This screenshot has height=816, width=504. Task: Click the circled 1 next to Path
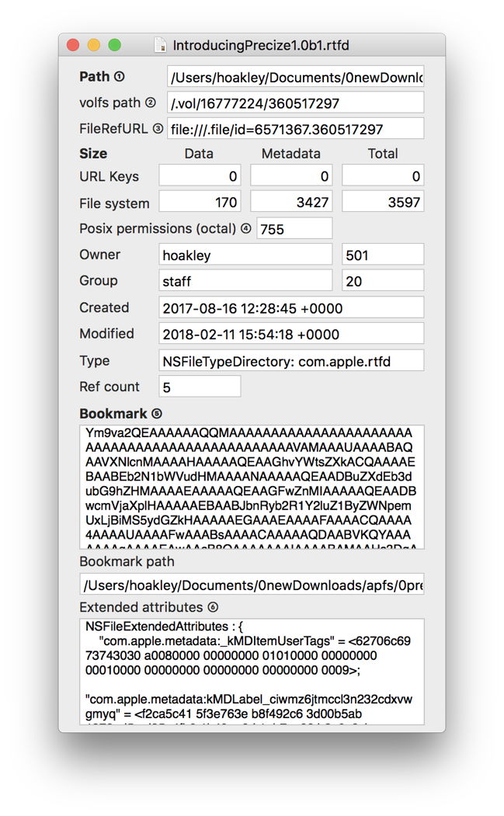pos(120,77)
